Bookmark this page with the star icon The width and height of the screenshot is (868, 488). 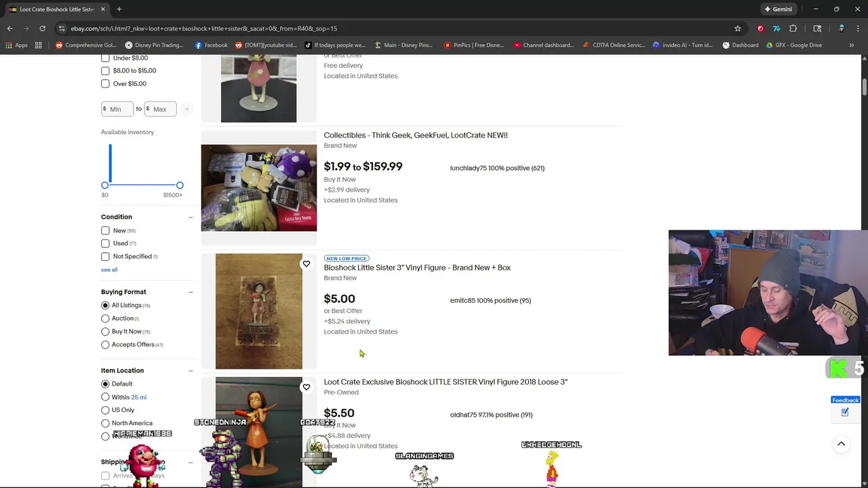click(x=738, y=28)
